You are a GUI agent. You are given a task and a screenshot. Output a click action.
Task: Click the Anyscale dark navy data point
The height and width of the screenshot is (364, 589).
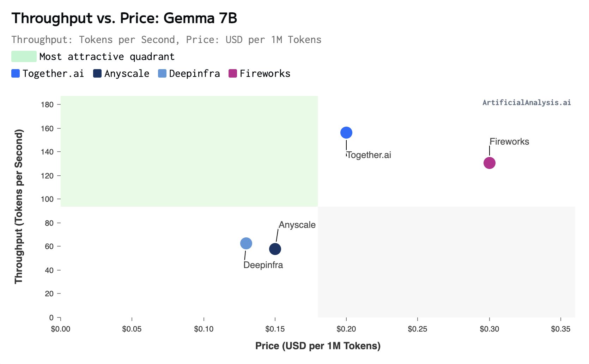tap(275, 249)
